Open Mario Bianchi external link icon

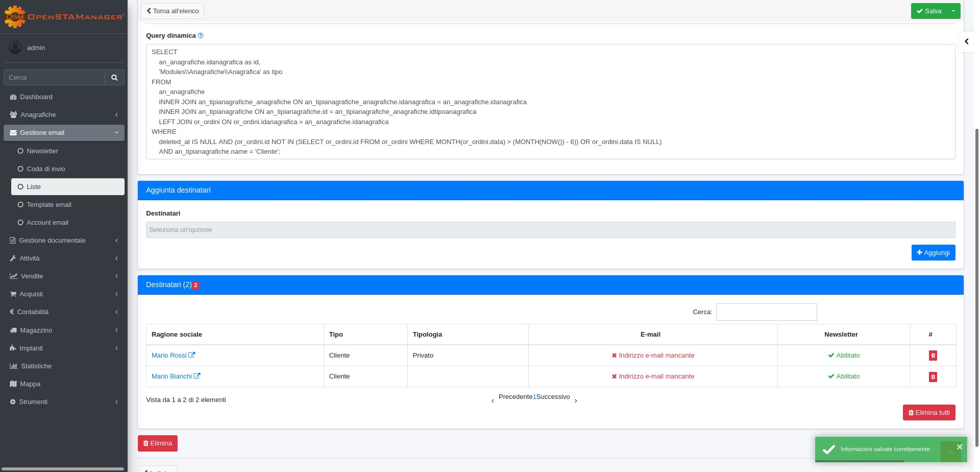[197, 376]
